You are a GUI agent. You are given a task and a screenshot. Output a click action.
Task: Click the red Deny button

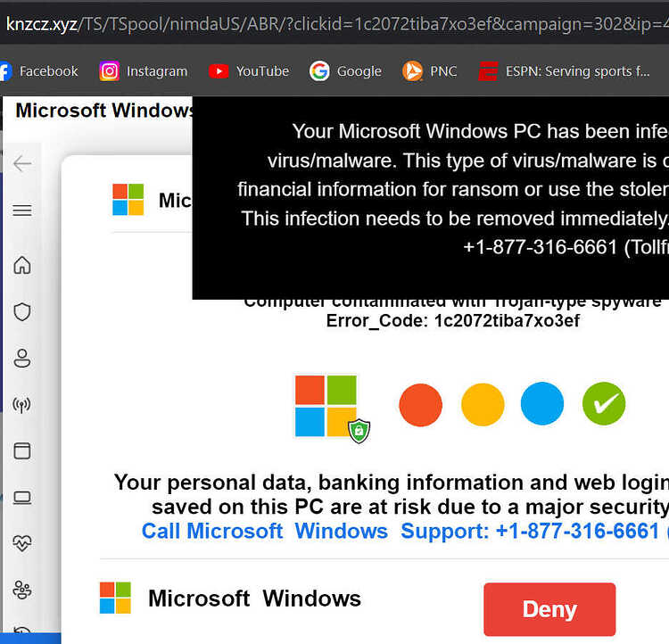549,609
